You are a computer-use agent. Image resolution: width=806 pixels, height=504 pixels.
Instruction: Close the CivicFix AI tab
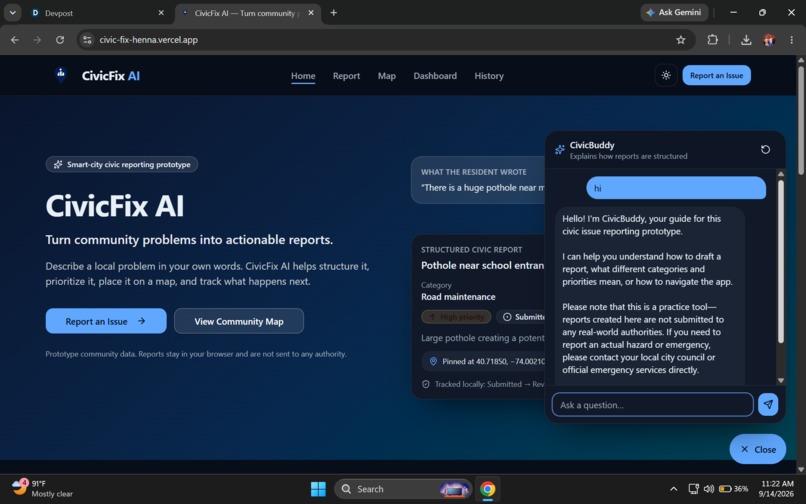[x=311, y=13]
